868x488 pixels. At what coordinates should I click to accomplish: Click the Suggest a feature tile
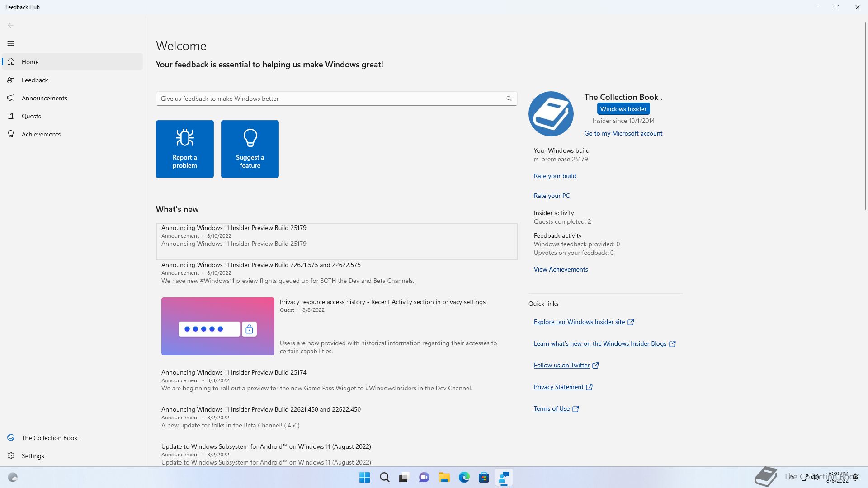(x=250, y=149)
